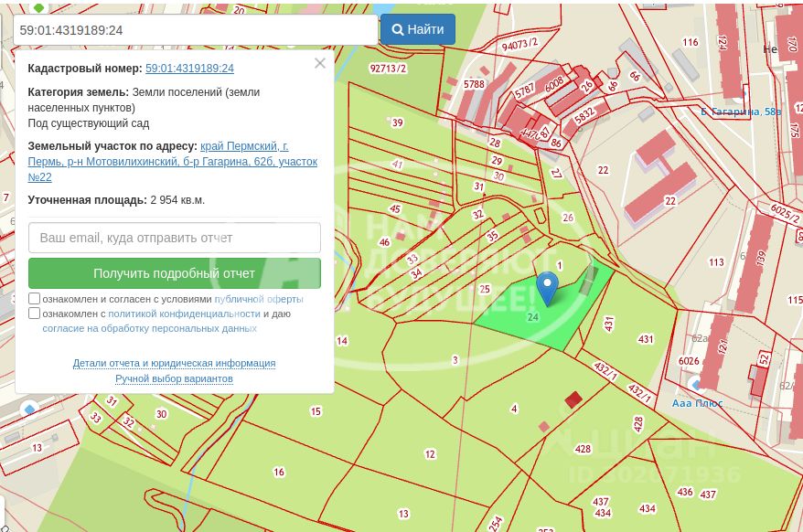The image size is (803, 532).
Task: Open the публичной оферты link
Action: 259,299
